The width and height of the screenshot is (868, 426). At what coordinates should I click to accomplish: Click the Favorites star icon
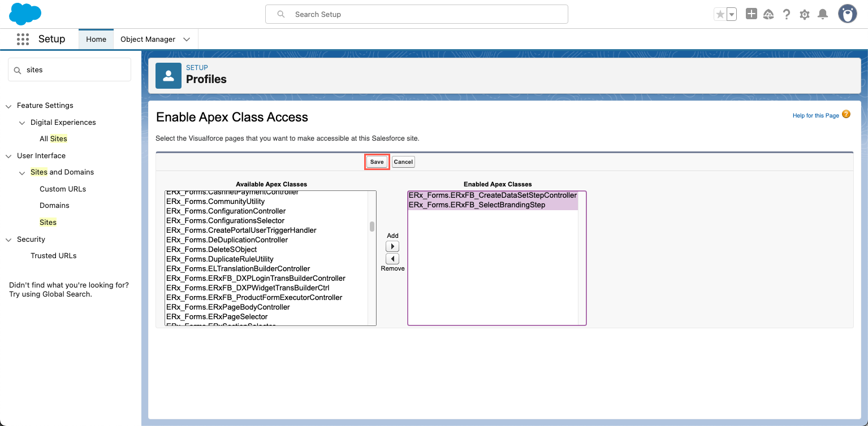(720, 15)
